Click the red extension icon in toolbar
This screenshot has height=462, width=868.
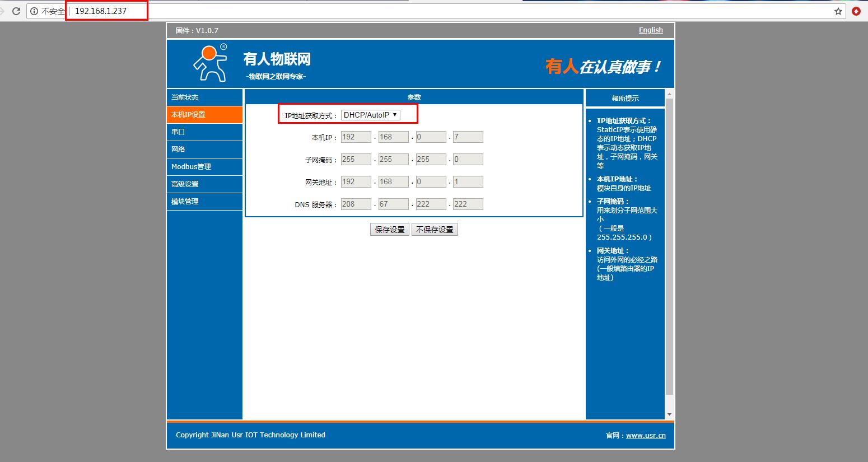point(856,11)
